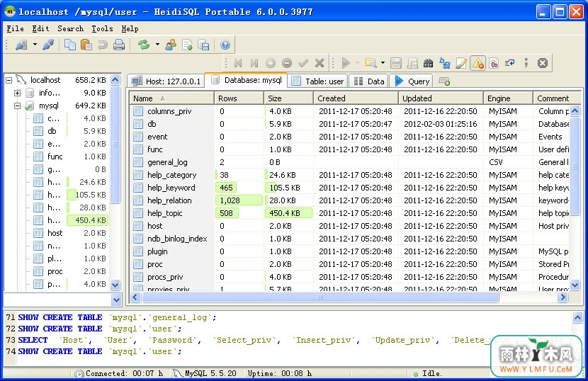Switch to the Host: 127.0.0.1 tab

(166, 81)
